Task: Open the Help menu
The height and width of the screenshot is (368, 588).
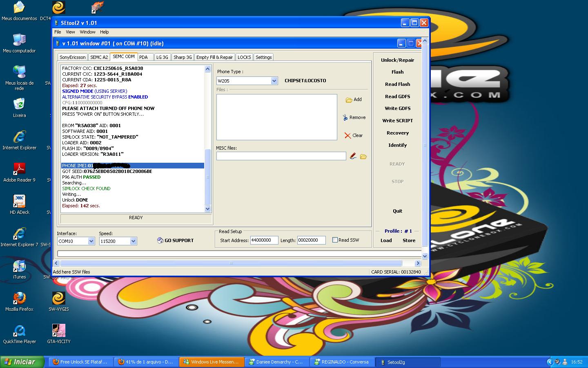Action: pyautogui.click(x=105, y=32)
